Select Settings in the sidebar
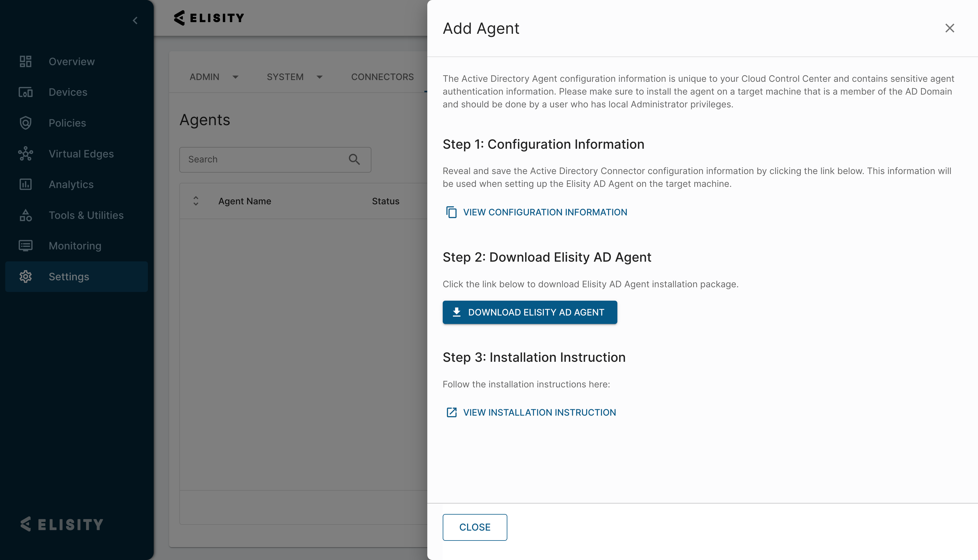978x560 pixels. (x=77, y=277)
